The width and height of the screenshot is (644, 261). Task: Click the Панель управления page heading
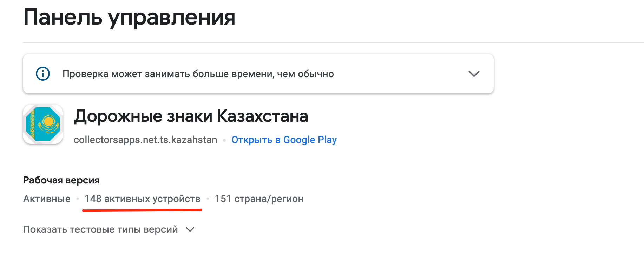[129, 18]
